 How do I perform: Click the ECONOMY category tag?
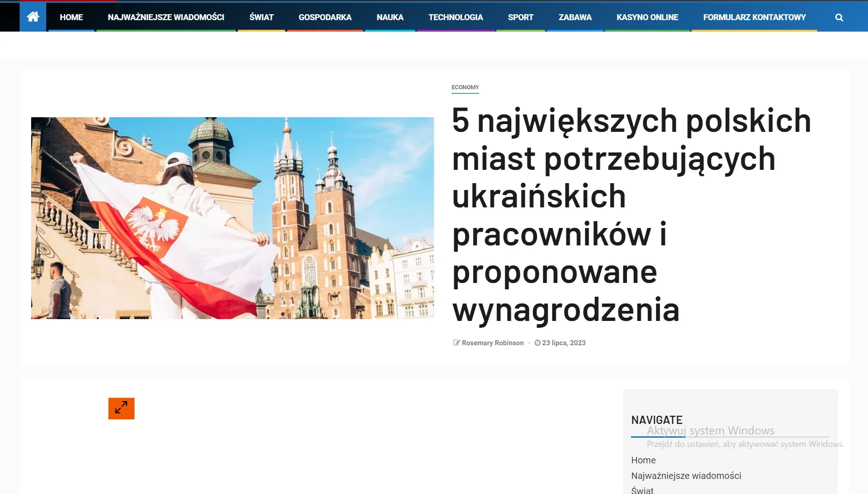pyautogui.click(x=465, y=87)
